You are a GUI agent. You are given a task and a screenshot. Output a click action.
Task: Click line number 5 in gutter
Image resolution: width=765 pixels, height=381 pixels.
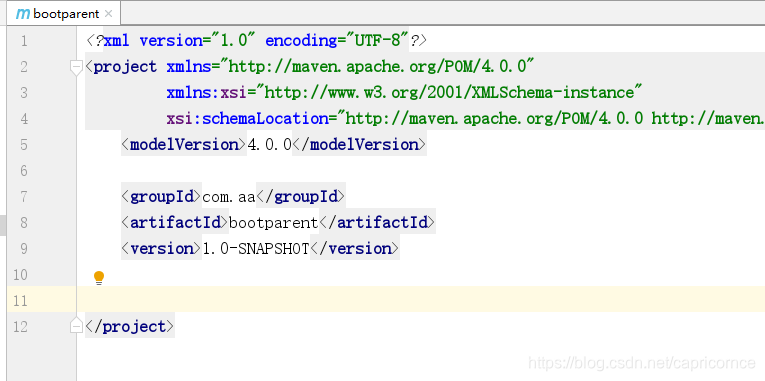tap(24, 145)
